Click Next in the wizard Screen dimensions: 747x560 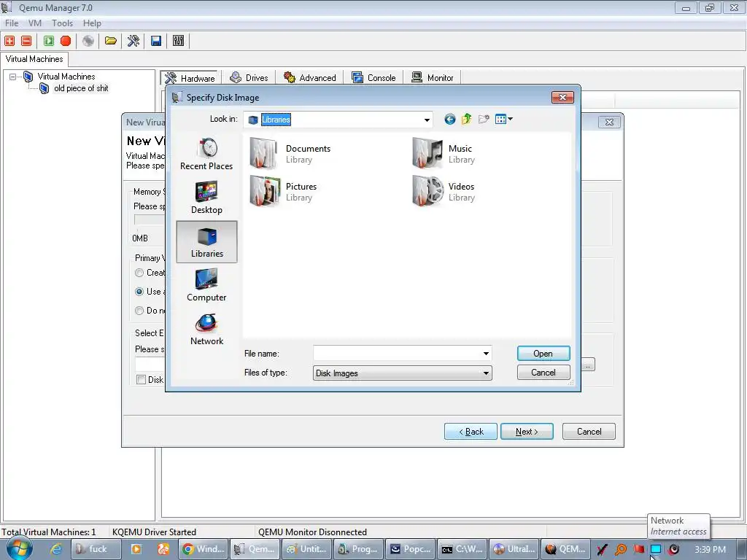point(527,432)
